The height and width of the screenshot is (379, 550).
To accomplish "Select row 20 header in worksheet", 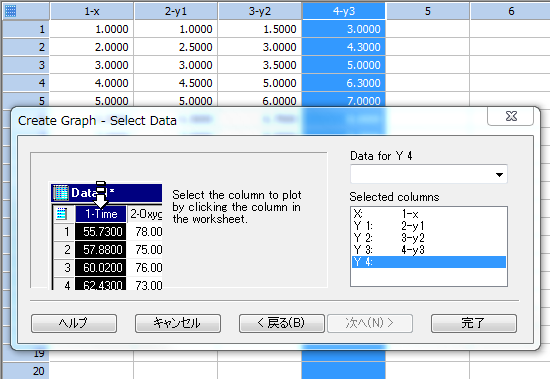I will [x=26, y=371].
